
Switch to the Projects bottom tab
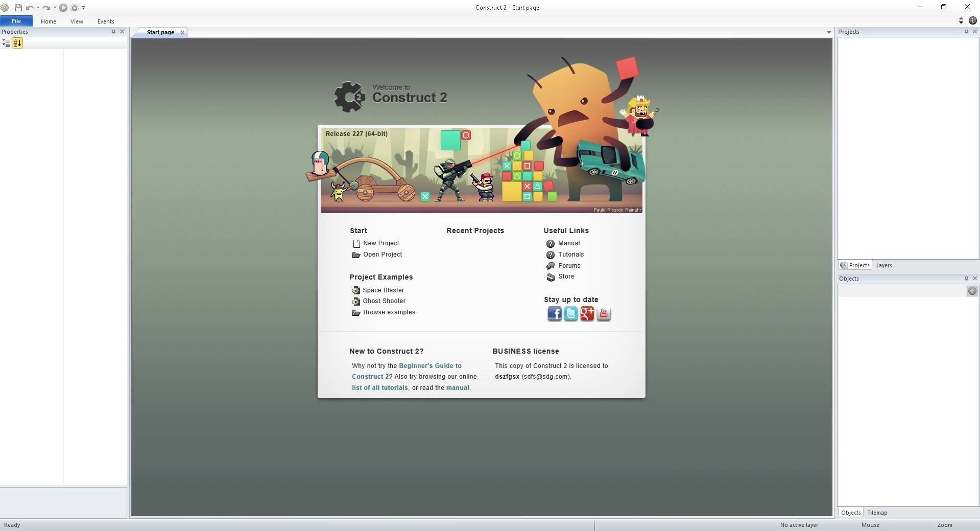pos(855,265)
